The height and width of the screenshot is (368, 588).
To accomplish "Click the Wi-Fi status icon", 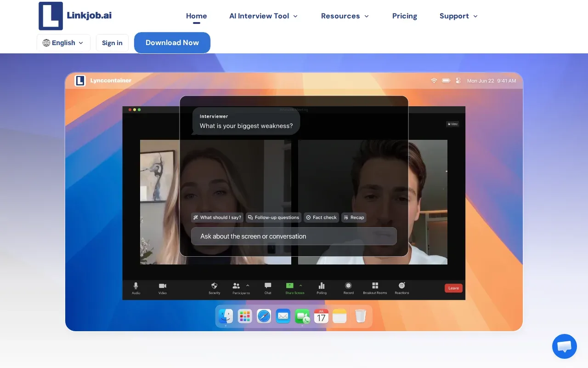I will [x=434, y=80].
